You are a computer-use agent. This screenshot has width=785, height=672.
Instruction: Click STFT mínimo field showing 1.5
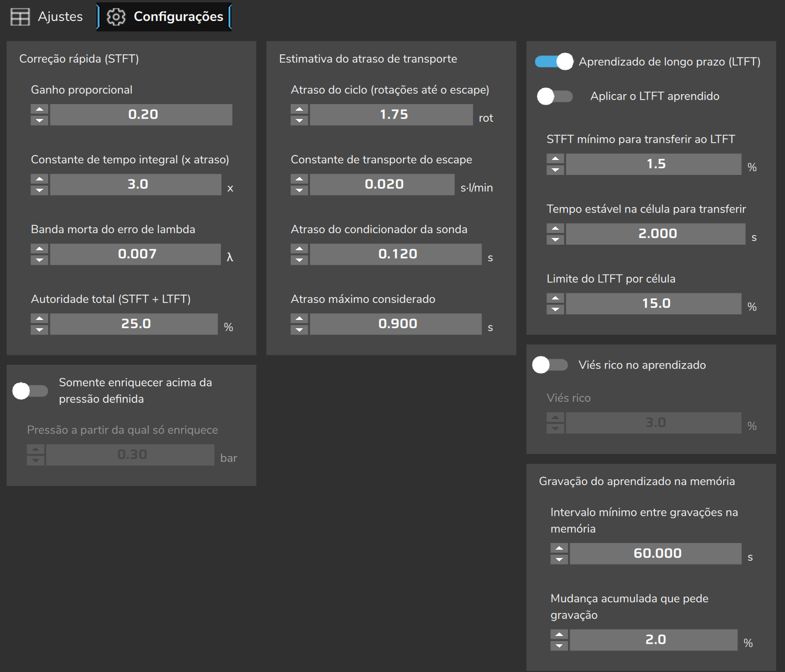[x=654, y=164]
